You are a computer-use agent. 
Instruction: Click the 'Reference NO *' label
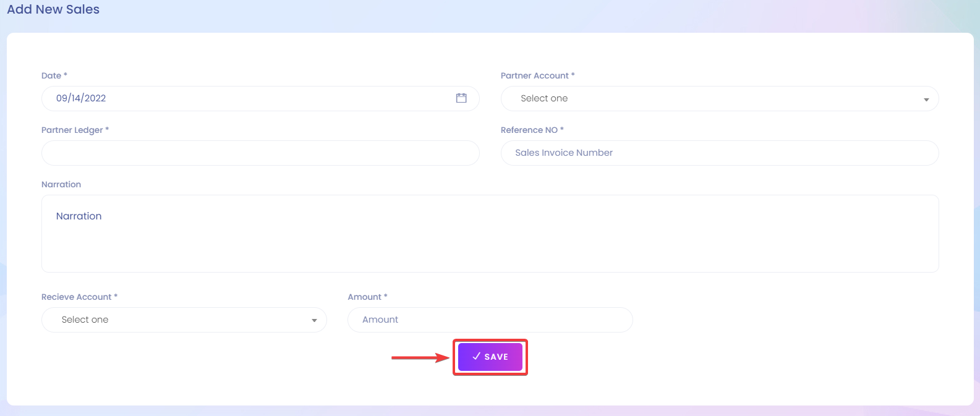click(532, 130)
